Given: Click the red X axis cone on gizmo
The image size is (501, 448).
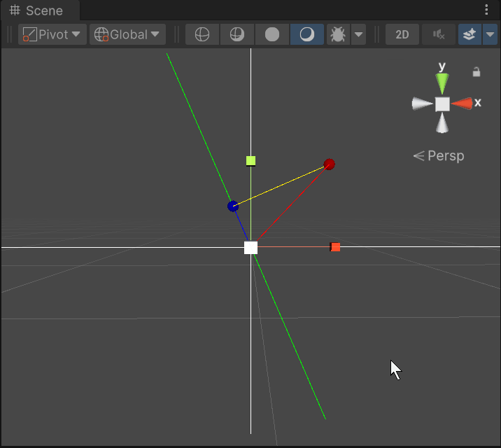Looking at the screenshot, I should (463, 104).
